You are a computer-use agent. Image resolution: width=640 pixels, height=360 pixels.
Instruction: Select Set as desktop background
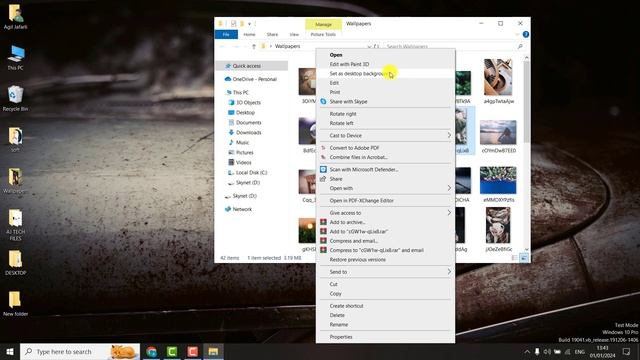(385, 73)
